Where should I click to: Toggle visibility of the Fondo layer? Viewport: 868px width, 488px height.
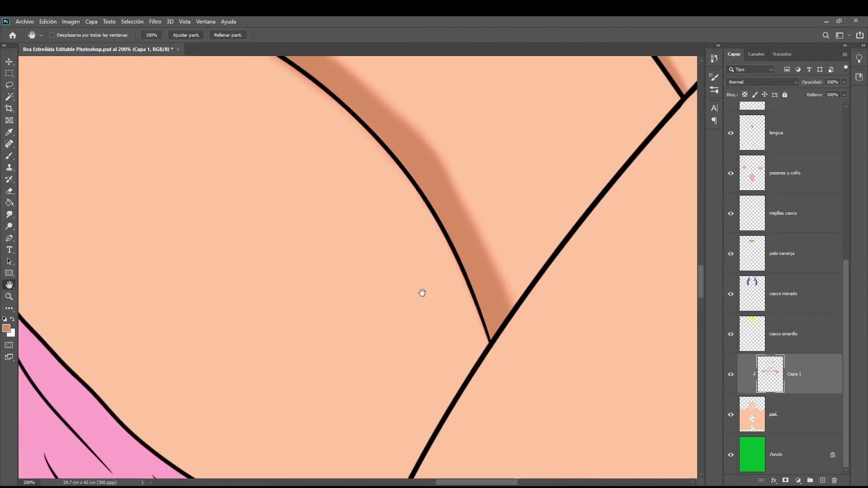[731, 455]
